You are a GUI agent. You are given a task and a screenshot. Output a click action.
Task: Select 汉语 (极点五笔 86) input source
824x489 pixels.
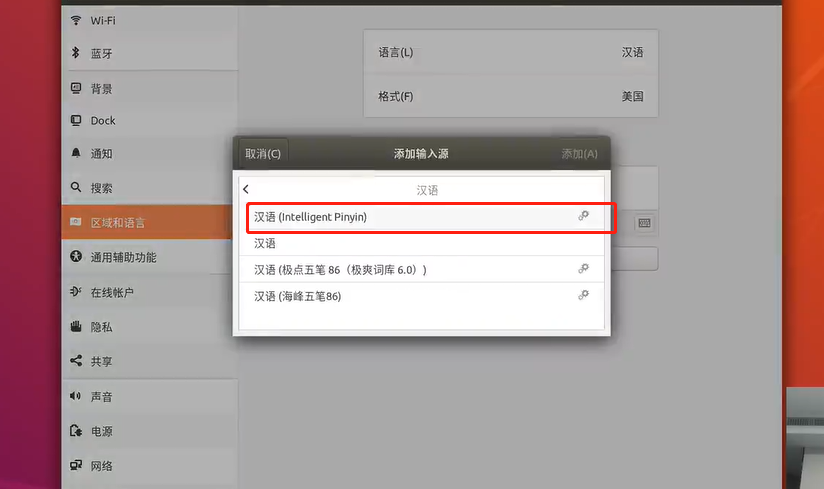click(421, 269)
